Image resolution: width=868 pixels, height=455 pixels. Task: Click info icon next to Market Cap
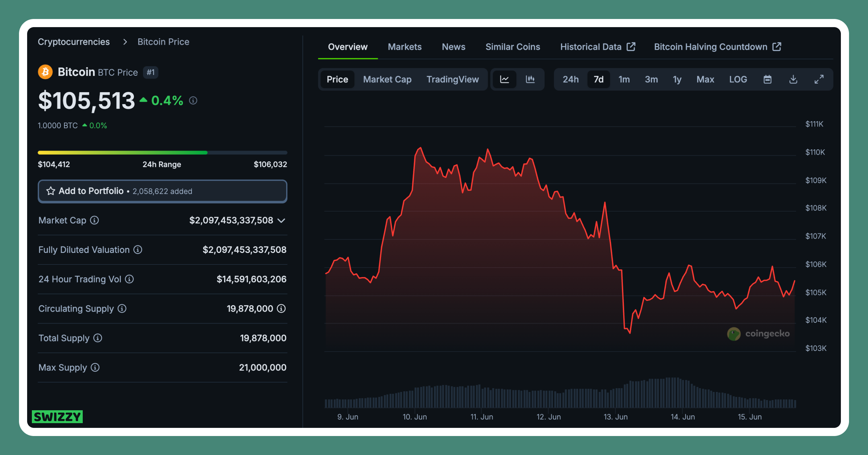pyautogui.click(x=95, y=220)
